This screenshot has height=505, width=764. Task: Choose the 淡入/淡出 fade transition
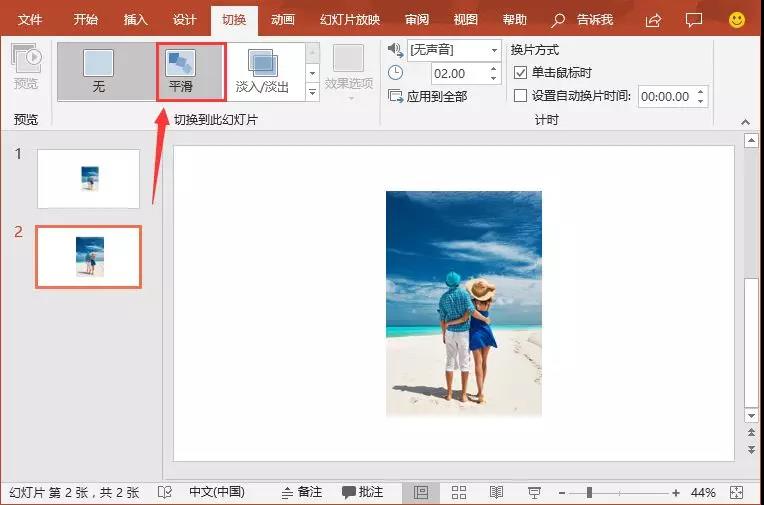click(262, 72)
